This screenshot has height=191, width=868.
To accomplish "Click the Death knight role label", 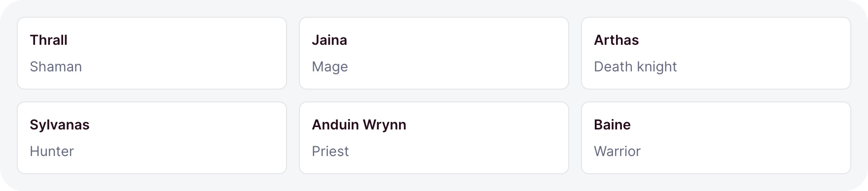I will click(635, 67).
